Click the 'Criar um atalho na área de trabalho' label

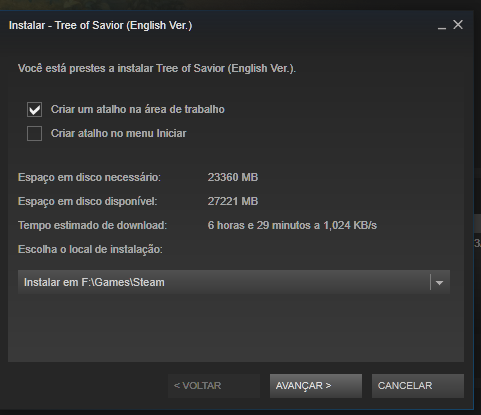coord(138,109)
